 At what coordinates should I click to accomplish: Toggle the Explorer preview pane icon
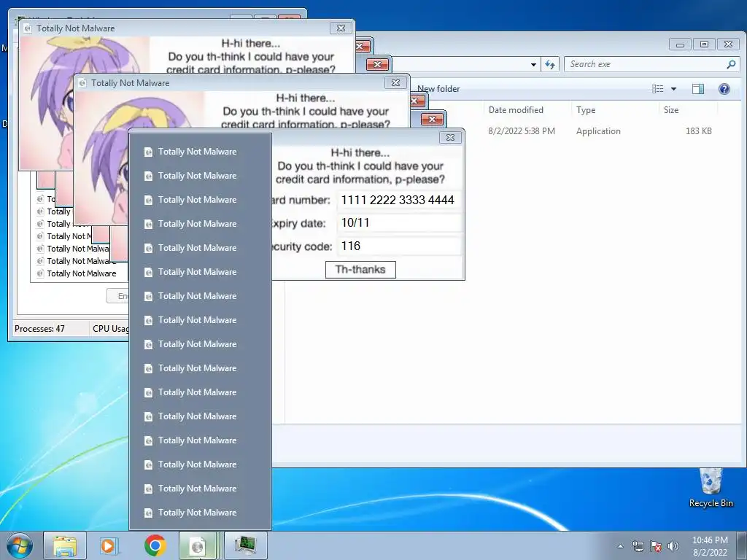point(698,89)
